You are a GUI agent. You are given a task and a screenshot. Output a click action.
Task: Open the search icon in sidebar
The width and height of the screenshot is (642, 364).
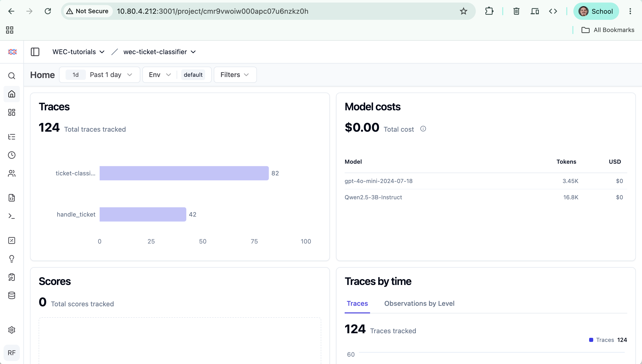[x=12, y=76]
